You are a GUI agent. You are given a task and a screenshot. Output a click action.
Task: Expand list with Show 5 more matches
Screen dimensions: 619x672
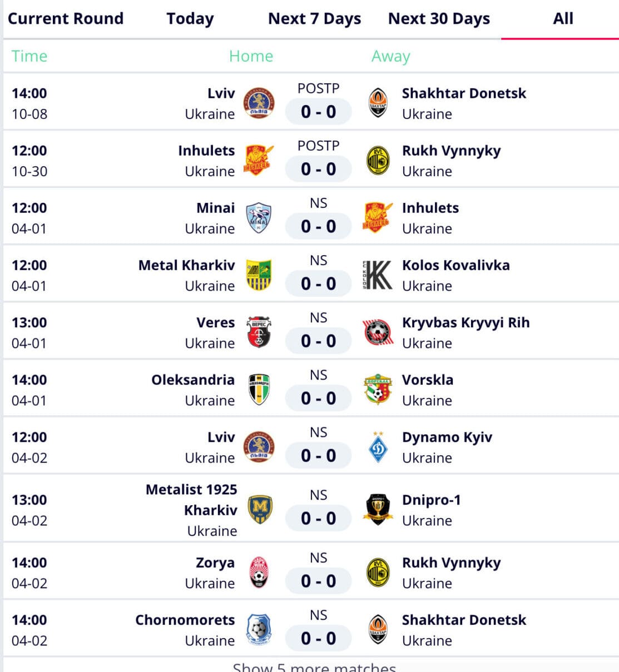314,666
